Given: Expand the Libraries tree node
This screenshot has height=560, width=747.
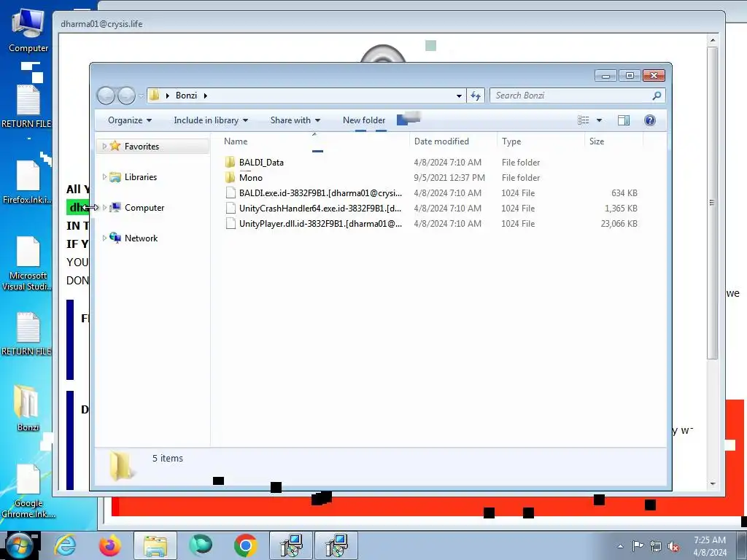Looking at the screenshot, I should click(x=104, y=177).
